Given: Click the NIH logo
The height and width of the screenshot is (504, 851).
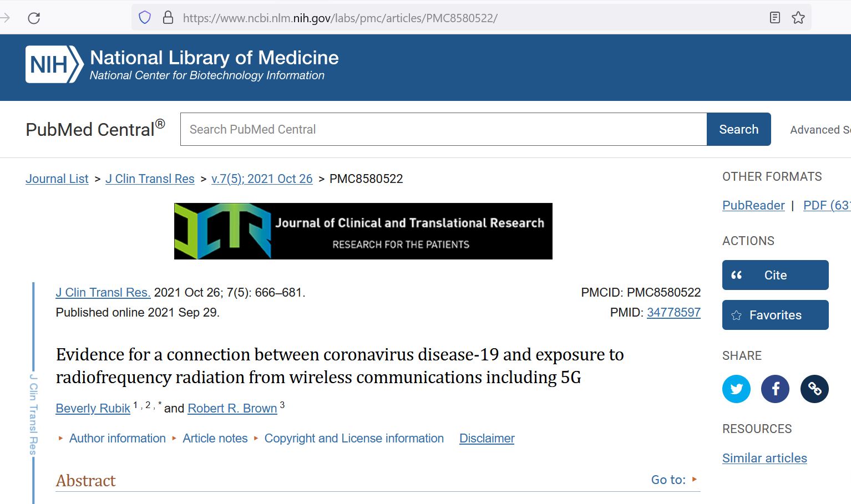Looking at the screenshot, I should [x=54, y=65].
